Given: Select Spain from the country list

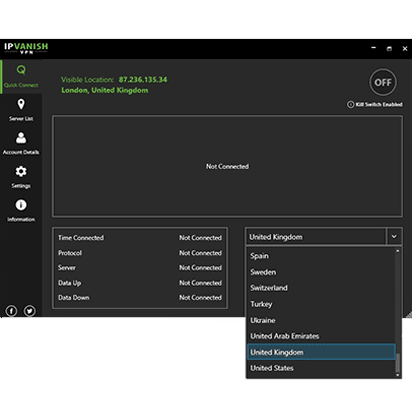Looking at the screenshot, I should [x=321, y=256].
